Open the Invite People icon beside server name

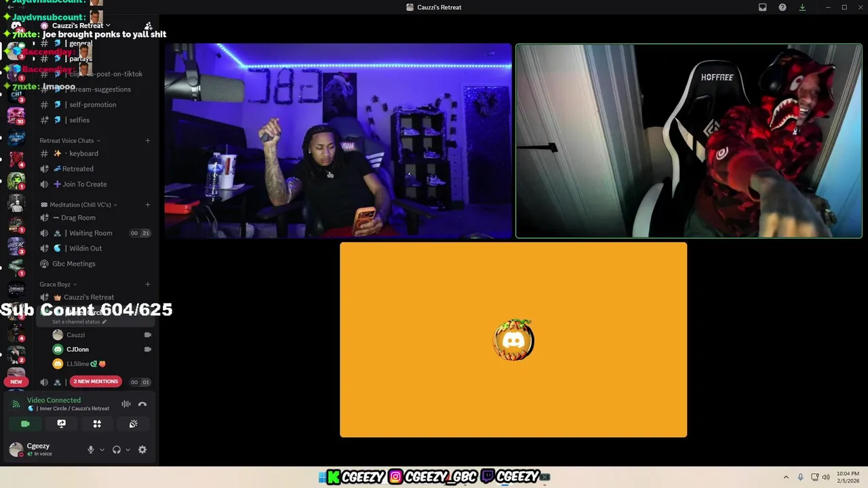[x=148, y=26]
